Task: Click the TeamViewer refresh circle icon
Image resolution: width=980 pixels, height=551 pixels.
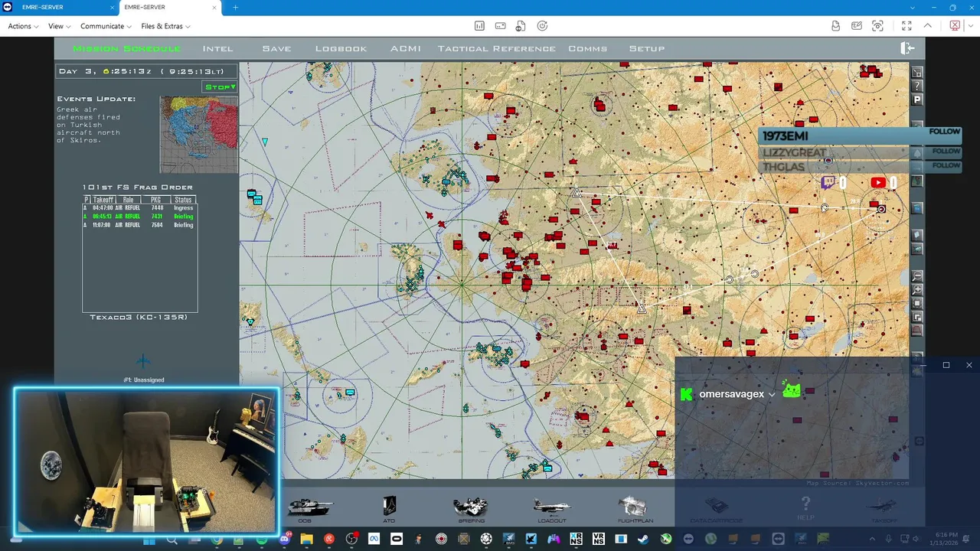Action: 542,26
